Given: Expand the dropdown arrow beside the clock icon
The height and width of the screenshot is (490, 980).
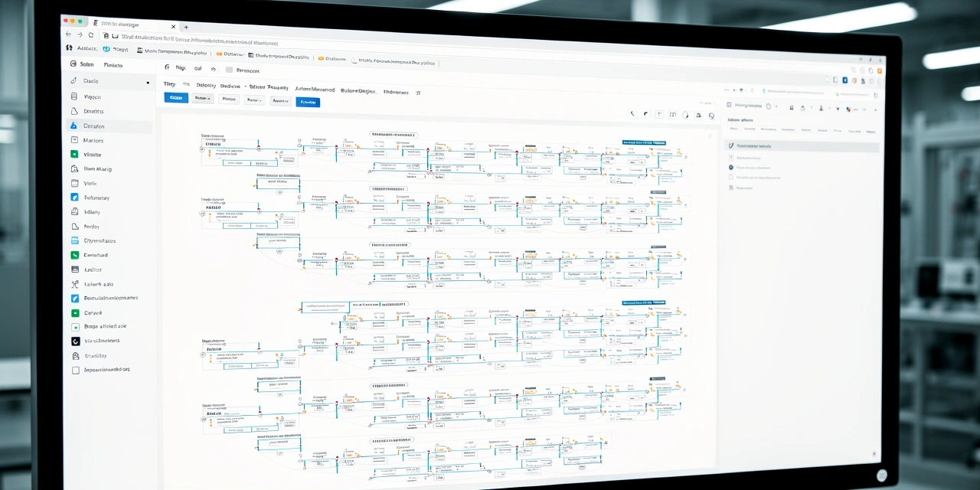Looking at the screenshot, I should tap(778, 106).
